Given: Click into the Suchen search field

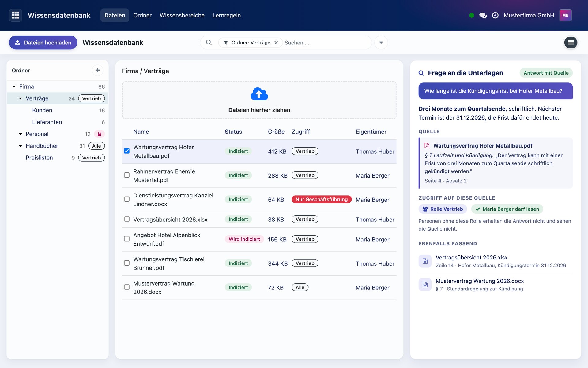Looking at the screenshot, I should 326,43.
